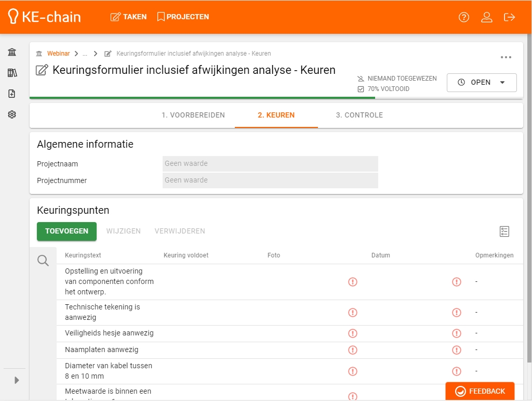Open the Taken menu
The height and width of the screenshot is (401, 532).
[129, 17]
